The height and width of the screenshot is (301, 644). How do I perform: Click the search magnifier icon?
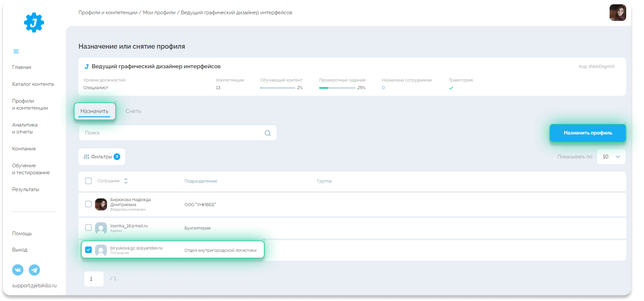pos(268,133)
